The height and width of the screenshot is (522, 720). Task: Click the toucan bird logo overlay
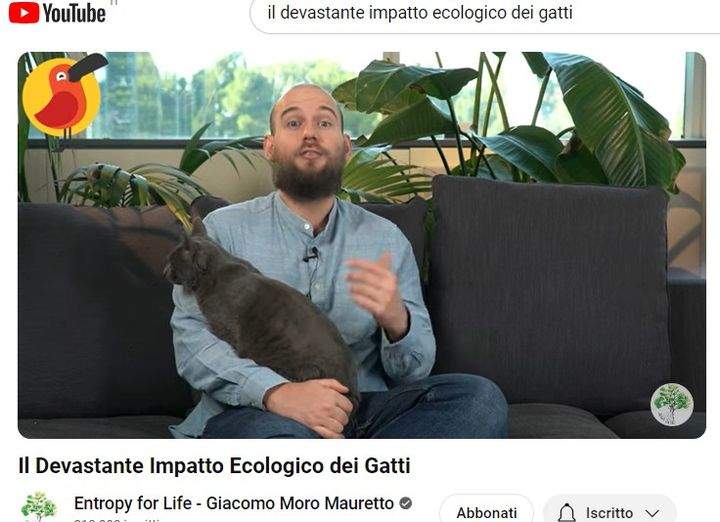point(63,95)
